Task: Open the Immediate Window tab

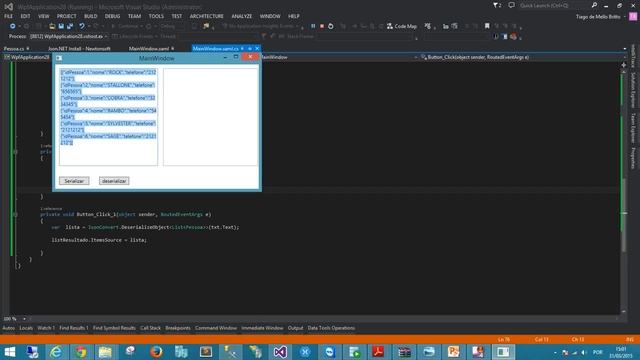Action: (x=262, y=328)
